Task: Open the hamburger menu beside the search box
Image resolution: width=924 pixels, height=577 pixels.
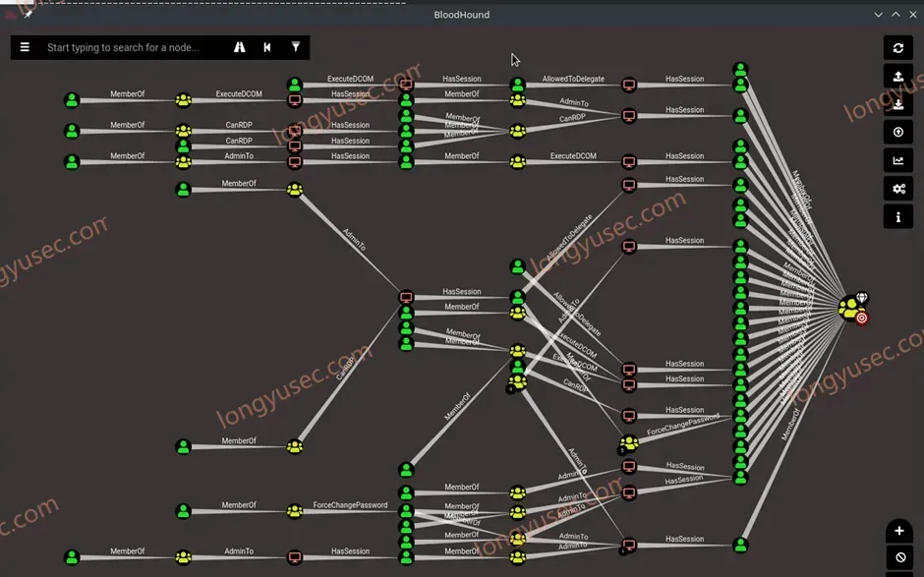Action: [25, 47]
